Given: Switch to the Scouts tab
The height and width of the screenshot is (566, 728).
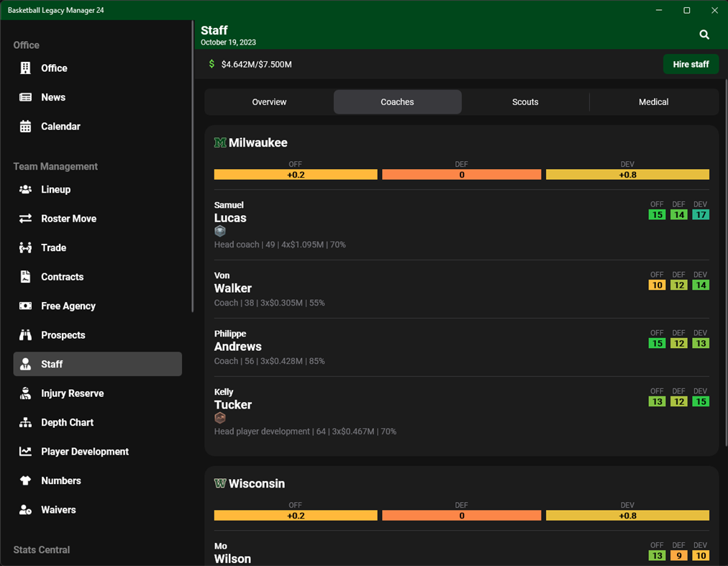Looking at the screenshot, I should 525,101.
